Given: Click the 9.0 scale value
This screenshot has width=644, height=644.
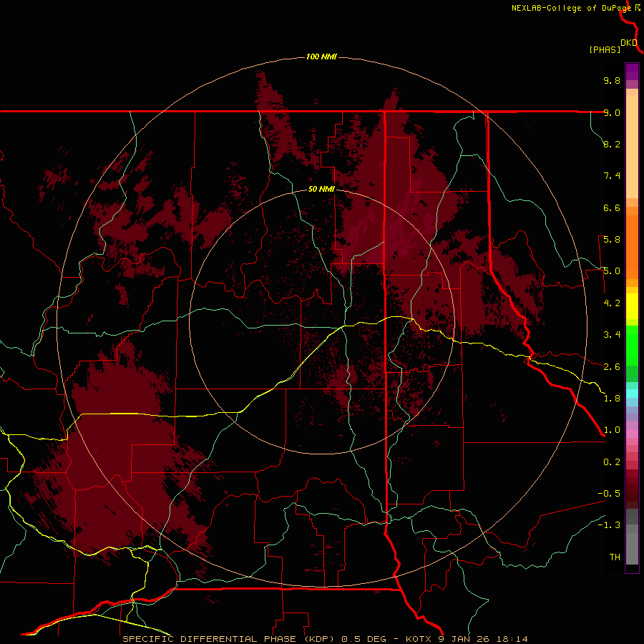Looking at the screenshot, I should (x=612, y=112).
